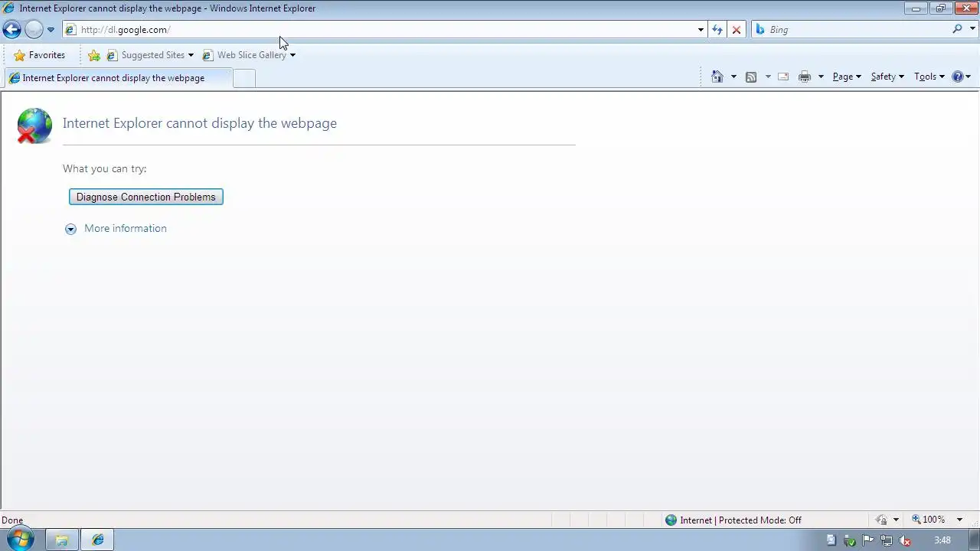Add page to Favorites bar star icon
This screenshot has height=551, width=980.
pos(94,55)
